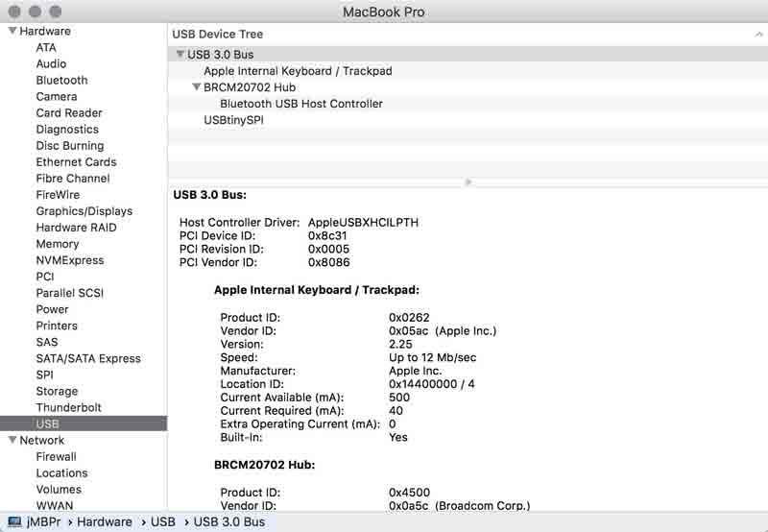Select Memory in the sidebar
The image size is (768, 532).
coord(58,244)
